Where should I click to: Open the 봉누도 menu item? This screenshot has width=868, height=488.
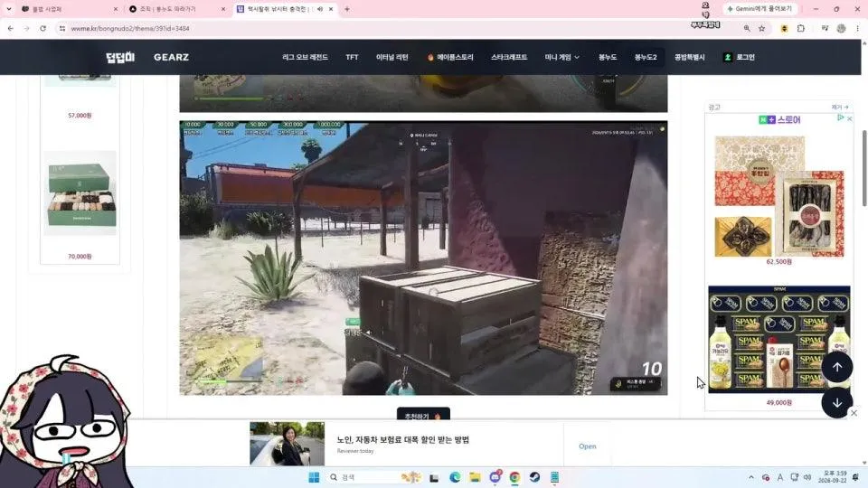(608, 57)
